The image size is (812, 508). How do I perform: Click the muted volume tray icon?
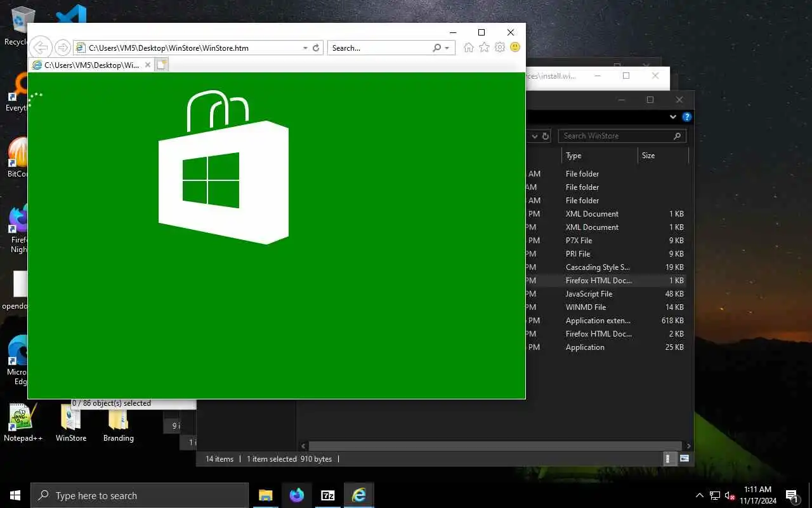[x=730, y=495]
